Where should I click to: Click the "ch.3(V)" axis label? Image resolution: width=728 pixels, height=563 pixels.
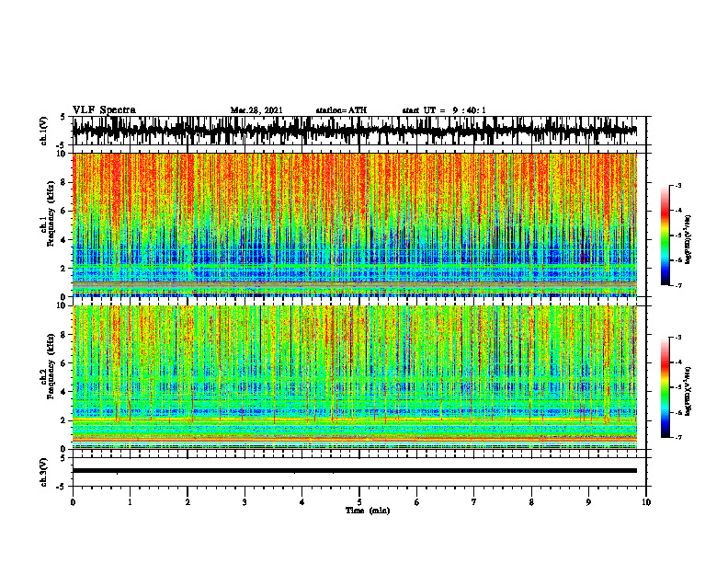44,472
